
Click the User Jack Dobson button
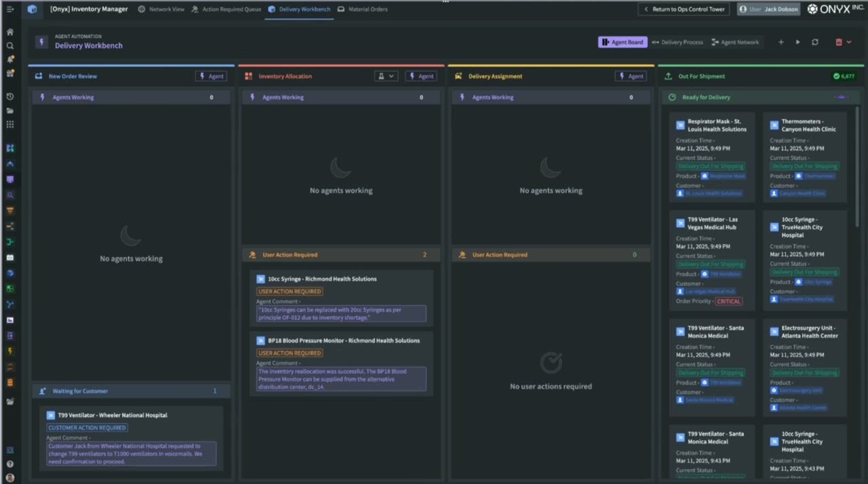pyautogui.click(x=768, y=9)
